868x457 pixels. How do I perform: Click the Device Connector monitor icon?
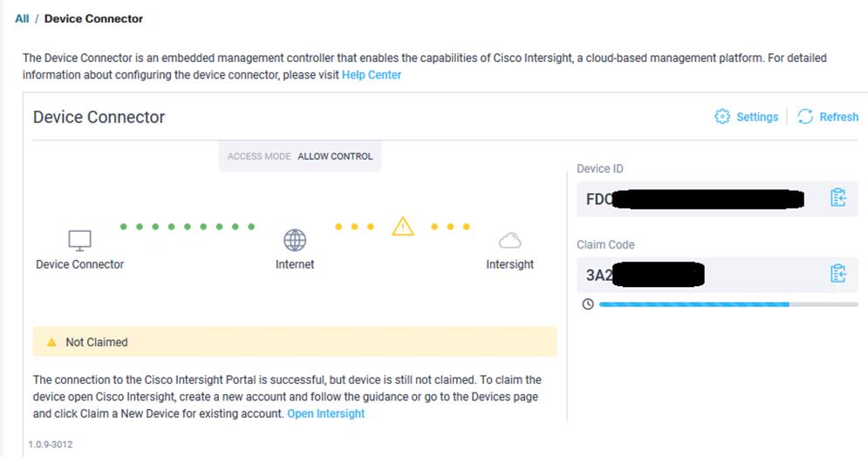[79, 241]
